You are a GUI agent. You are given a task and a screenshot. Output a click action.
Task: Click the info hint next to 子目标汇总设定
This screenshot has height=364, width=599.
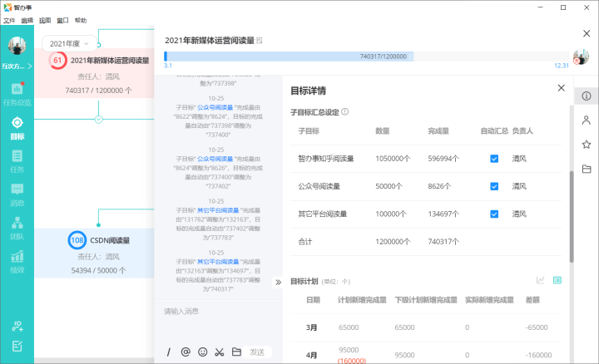coord(345,112)
